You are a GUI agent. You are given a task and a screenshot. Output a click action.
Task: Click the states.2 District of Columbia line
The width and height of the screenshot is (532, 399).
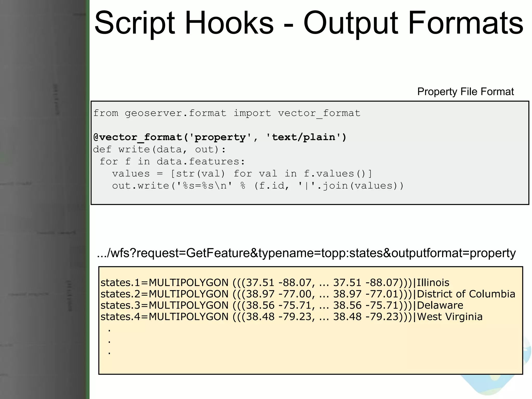tap(308, 294)
